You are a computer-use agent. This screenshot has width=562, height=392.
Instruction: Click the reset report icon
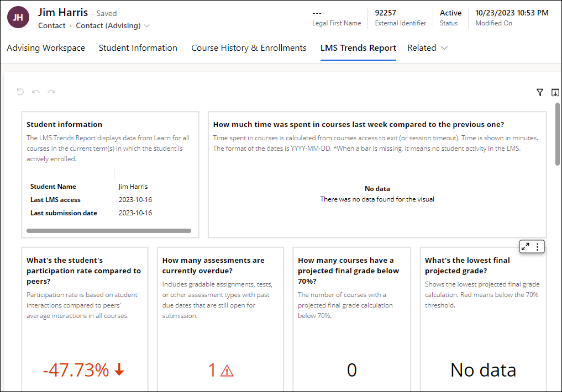(20, 92)
